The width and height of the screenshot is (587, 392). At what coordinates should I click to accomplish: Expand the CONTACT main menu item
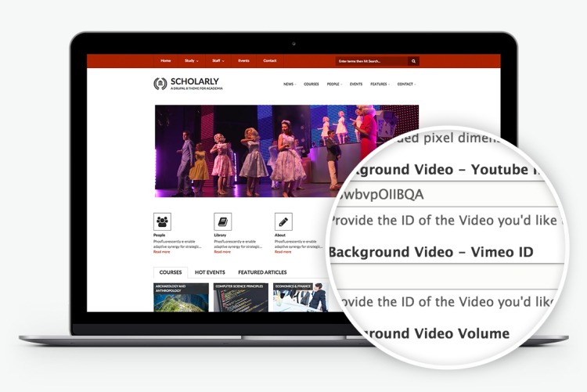coord(406,85)
